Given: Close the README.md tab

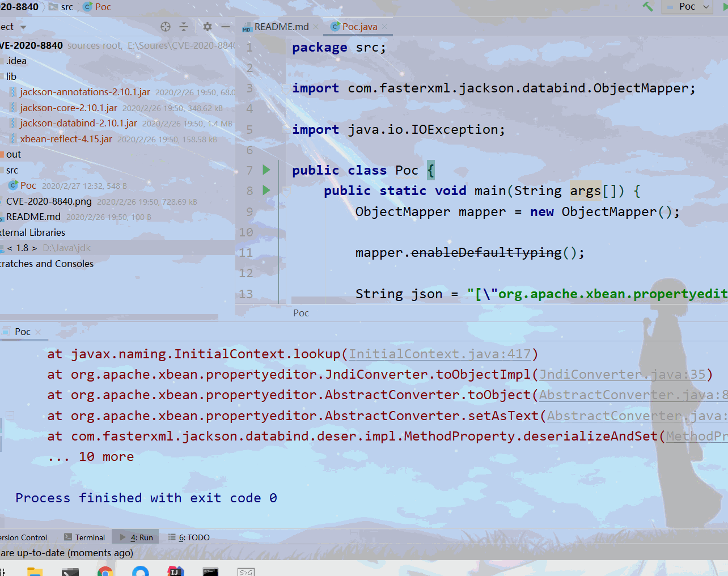Looking at the screenshot, I should pyautogui.click(x=316, y=27).
